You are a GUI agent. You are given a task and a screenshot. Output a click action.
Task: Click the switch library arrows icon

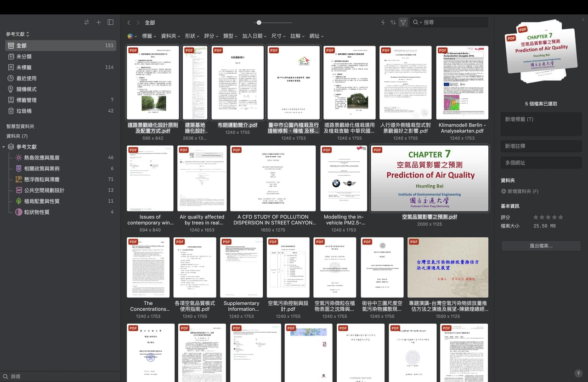(x=87, y=22)
